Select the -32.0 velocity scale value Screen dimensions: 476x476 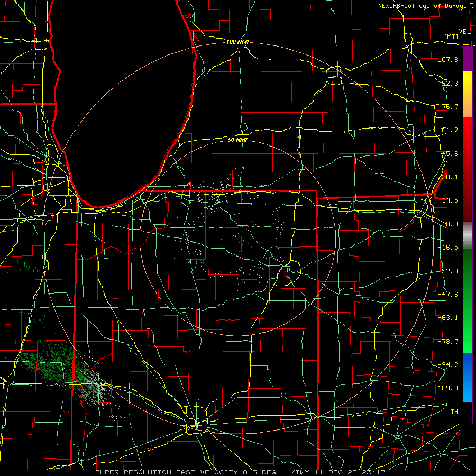(x=448, y=271)
